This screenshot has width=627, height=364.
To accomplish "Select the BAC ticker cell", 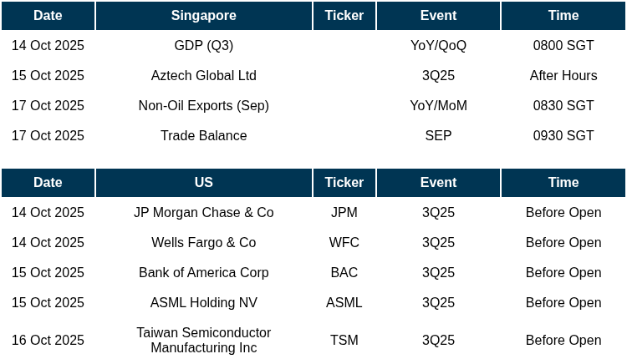I will (x=344, y=272).
